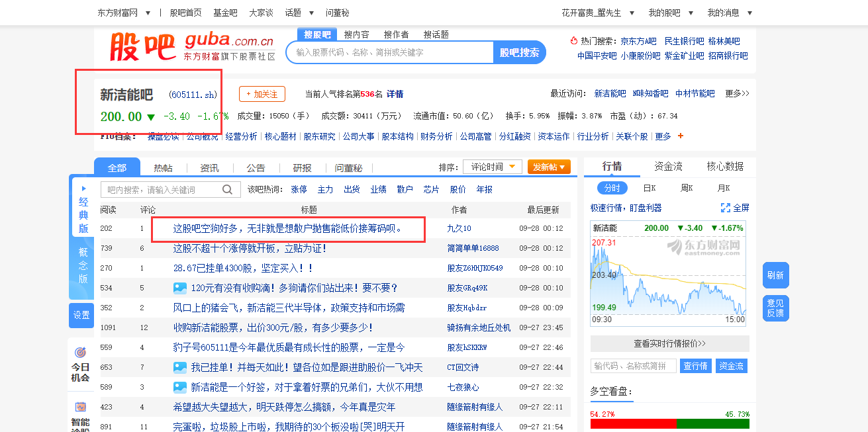Screen dimensions: 868x432
Task: Click blue 资金流 button beside 查行情
Action: coord(732,366)
